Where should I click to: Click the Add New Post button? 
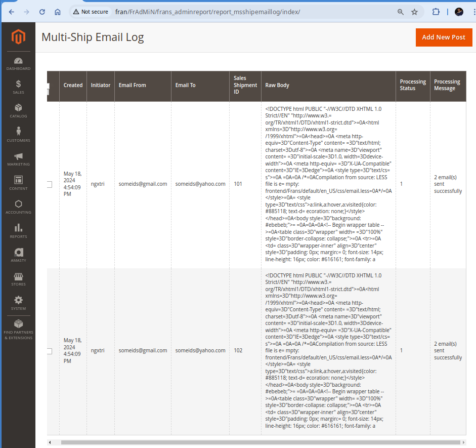(x=444, y=37)
